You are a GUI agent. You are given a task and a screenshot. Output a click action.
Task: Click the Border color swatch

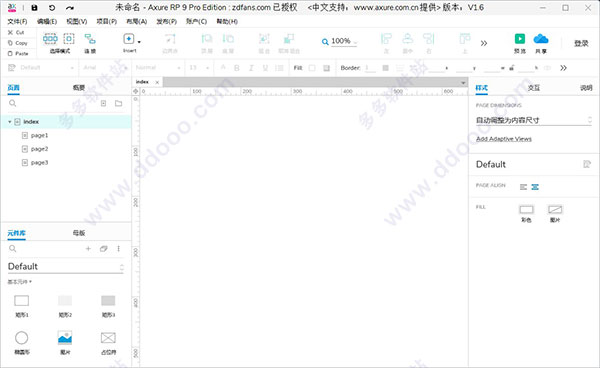coord(385,68)
